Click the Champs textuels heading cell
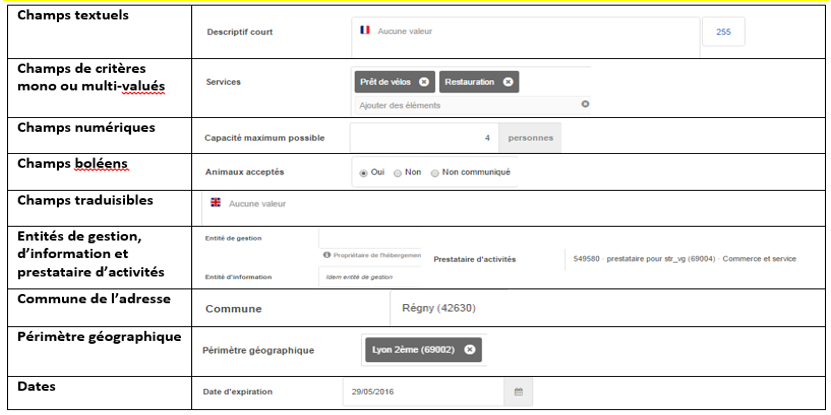The width and height of the screenshot is (831, 415). [x=99, y=32]
